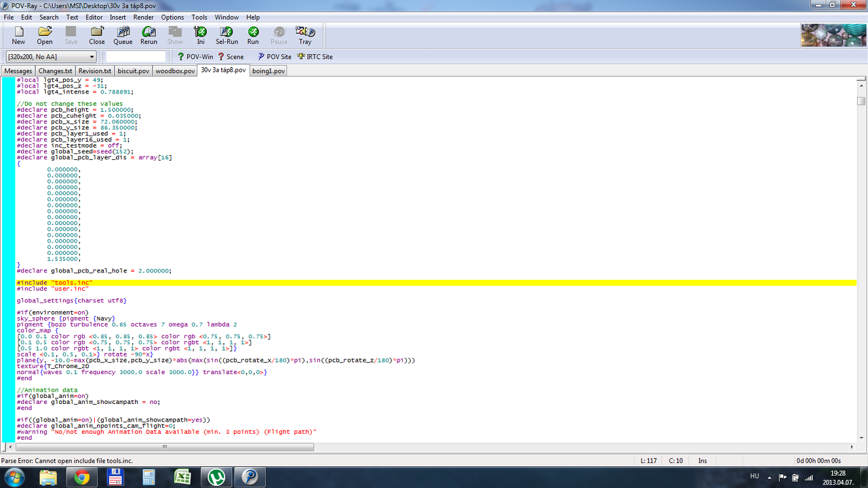Click the Rerun toolbar icon
868x488 pixels.
tap(149, 35)
